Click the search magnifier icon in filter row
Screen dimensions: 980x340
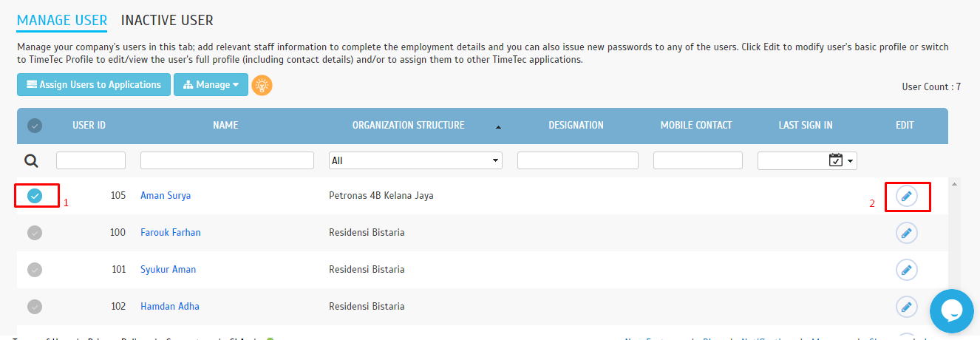point(32,161)
